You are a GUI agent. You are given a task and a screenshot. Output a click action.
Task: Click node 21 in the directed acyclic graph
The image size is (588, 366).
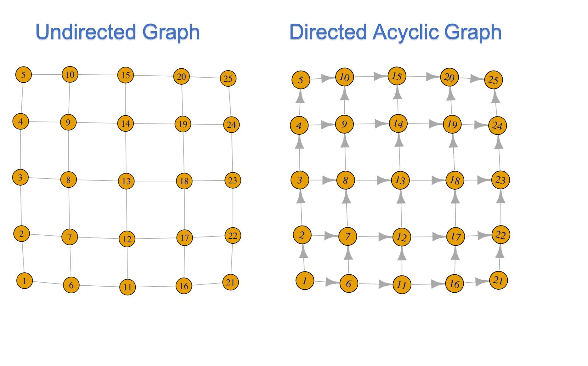[499, 280]
